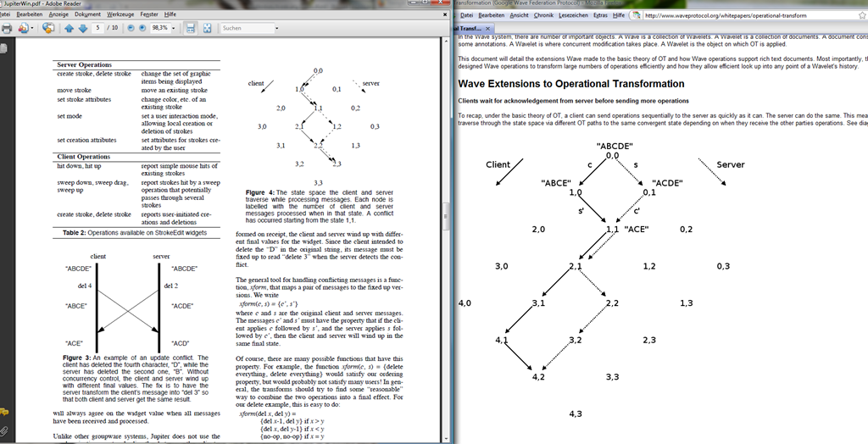Click the bookmark star in Firefox address bar
Image resolution: width=868 pixels, height=444 pixels.
click(861, 15)
